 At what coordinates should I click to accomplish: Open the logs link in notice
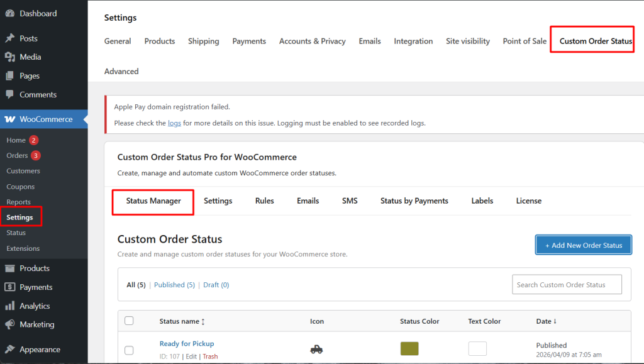click(174, 123)
